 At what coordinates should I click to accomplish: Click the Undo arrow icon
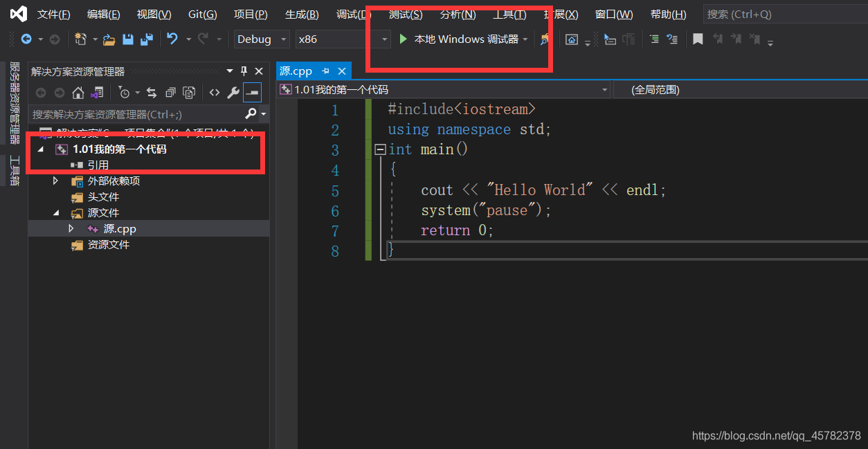172,39
